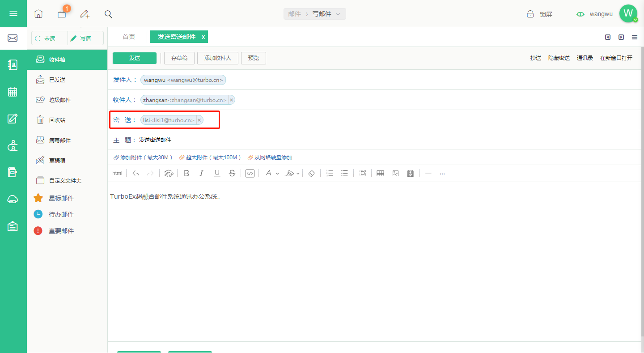Open the 收件箱 inbox folder
Image resolution: width=644 pixels, height=353 pixels.
point(67,60)
